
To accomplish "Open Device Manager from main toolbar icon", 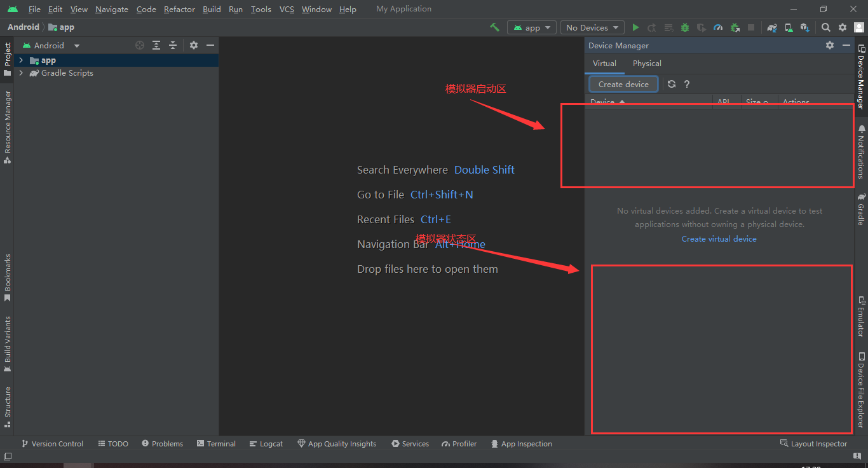I will (789, 27).
